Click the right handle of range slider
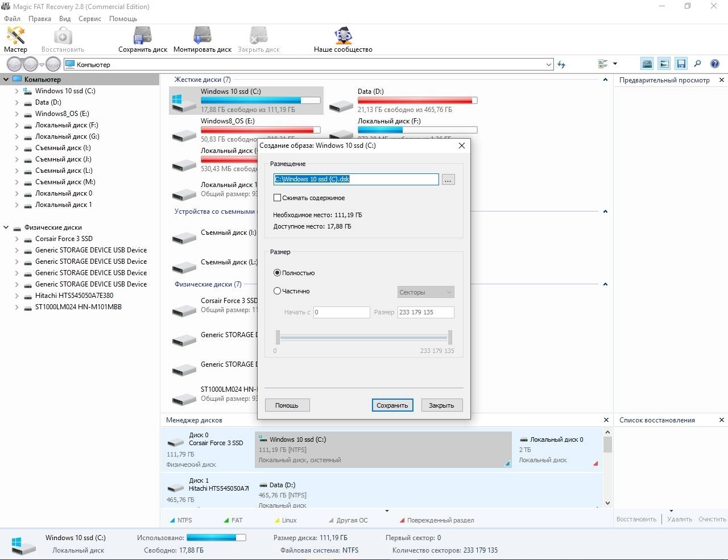This screenshot has height=560, width=728. [x=450, y=337]
